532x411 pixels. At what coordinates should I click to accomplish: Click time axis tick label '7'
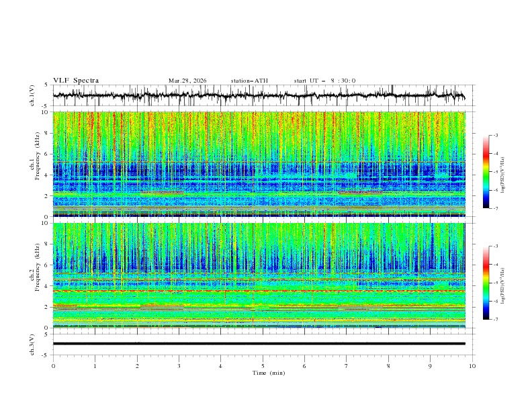347,366
